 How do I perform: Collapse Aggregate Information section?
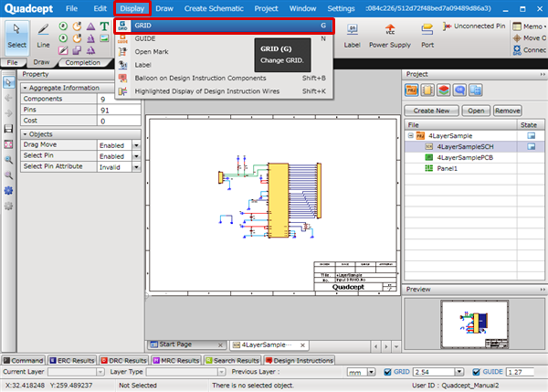(x=26, y=88)
